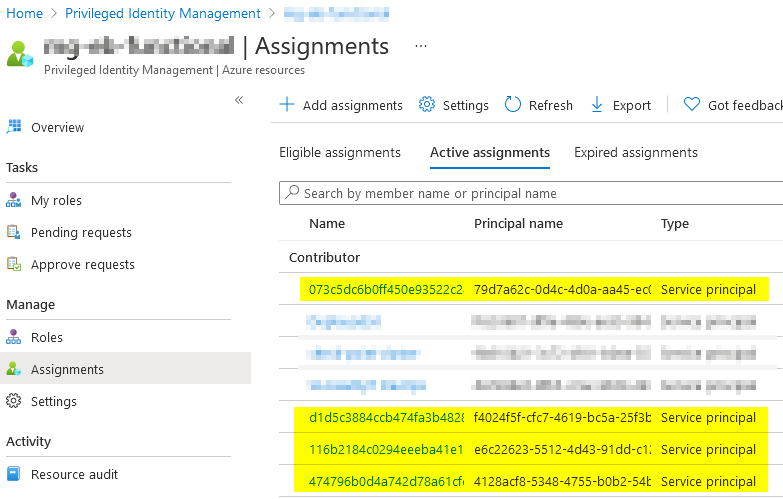Open My roles menu item
The height and width of the screenshot is (499, 783).
pyautogui.click(x=56, y=200)
